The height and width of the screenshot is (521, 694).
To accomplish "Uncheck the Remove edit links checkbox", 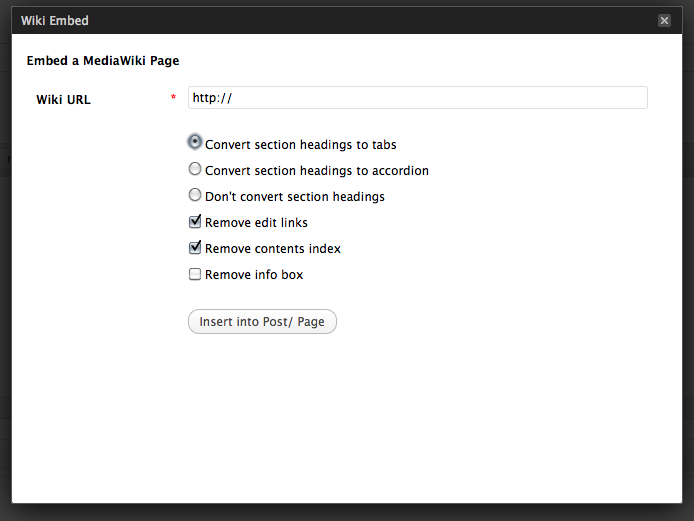I will pyautogui.click(x=195, y=222).
